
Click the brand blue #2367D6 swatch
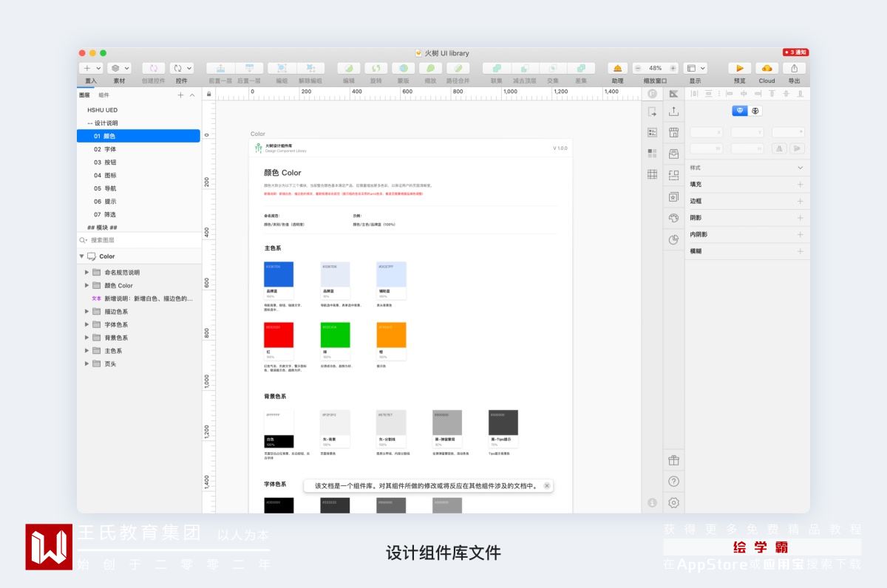pyautogui.click(x=279, y=274)
